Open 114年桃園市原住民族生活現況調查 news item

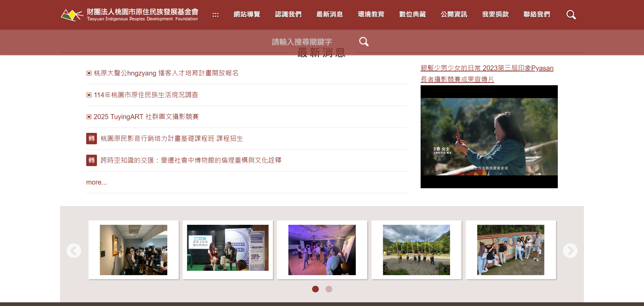(x=146, y=95)
